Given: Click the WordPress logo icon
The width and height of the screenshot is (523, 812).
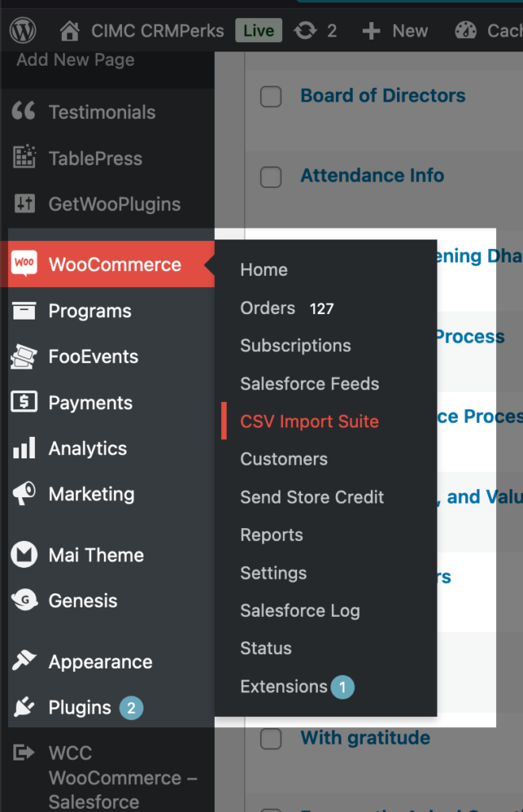Looking at the screenshot, I should pos(24,31).
